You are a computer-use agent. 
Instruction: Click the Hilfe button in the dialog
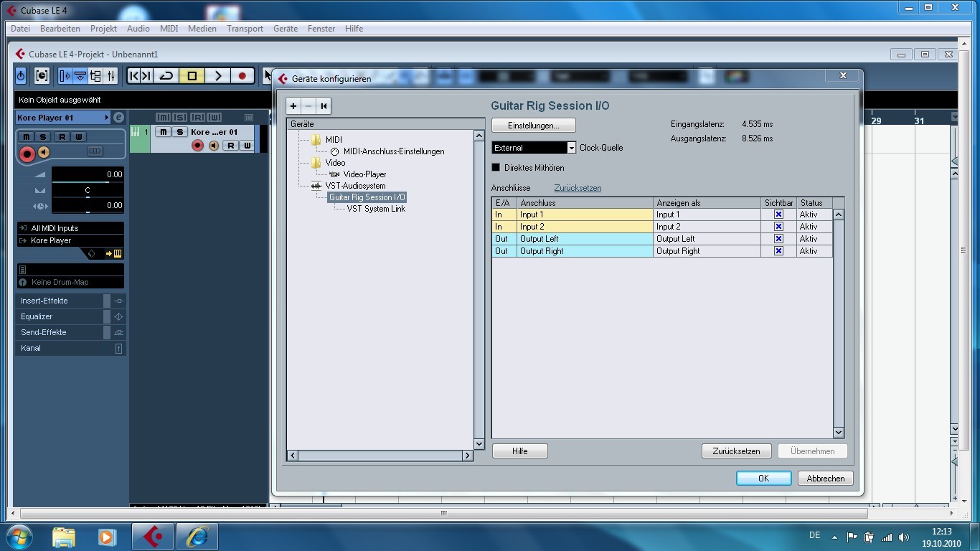click(520, 451)
